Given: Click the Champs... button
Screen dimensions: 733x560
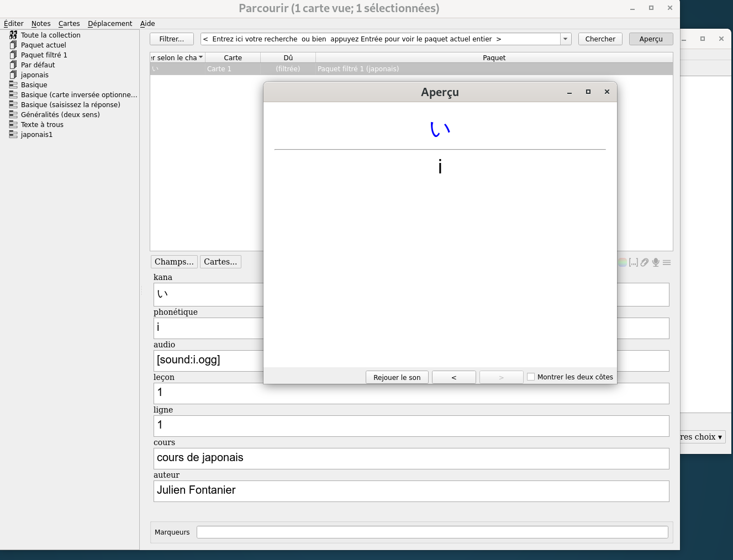Looking at the screenshot, I should pyautogui.click(x=174, y=262).
